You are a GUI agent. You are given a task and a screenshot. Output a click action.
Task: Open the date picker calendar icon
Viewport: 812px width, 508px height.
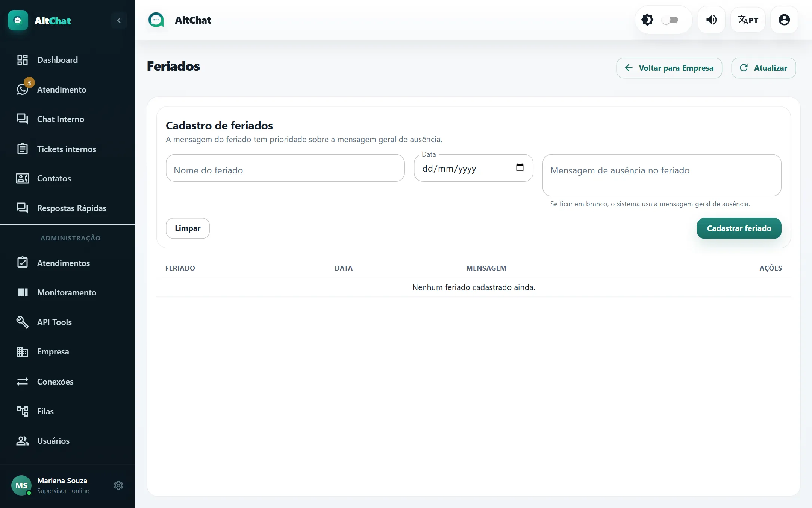520,168
